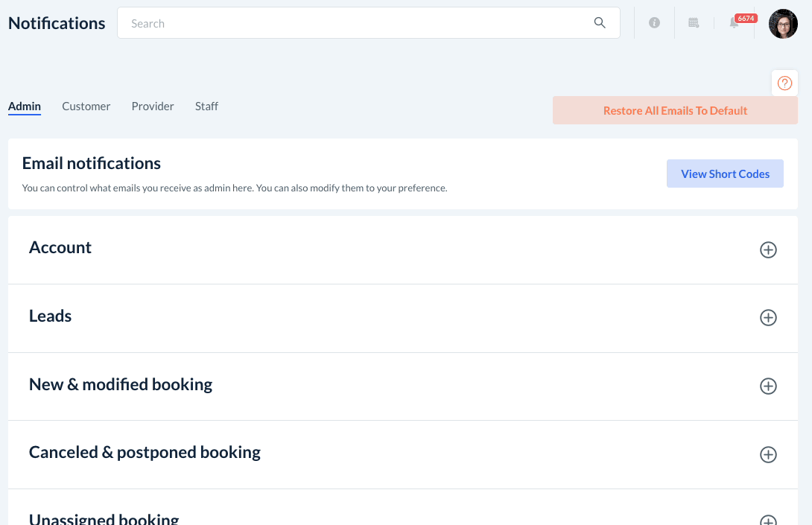Viewport: 812px width, 525px height.
Task: Open the info icon in header
Action: click(654, 23)
